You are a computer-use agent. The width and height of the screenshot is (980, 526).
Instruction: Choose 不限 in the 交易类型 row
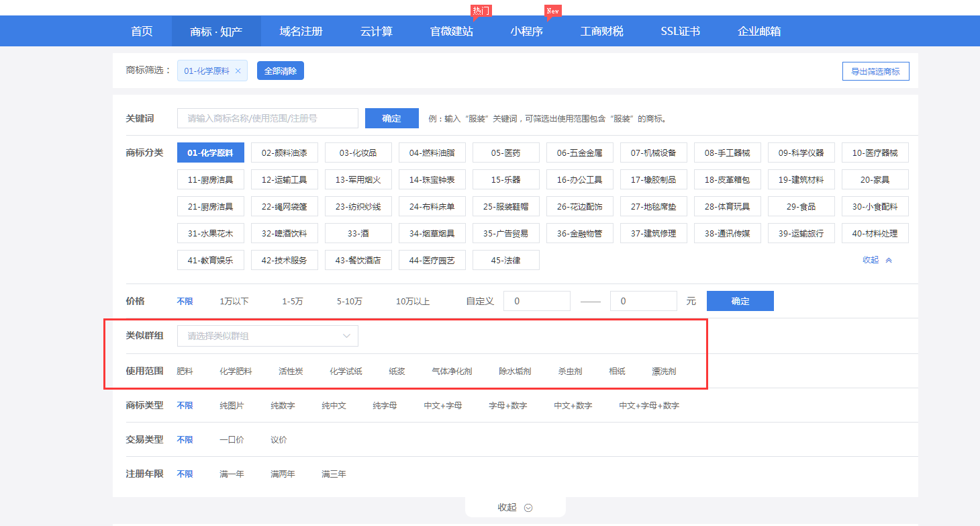pos(185,440)
